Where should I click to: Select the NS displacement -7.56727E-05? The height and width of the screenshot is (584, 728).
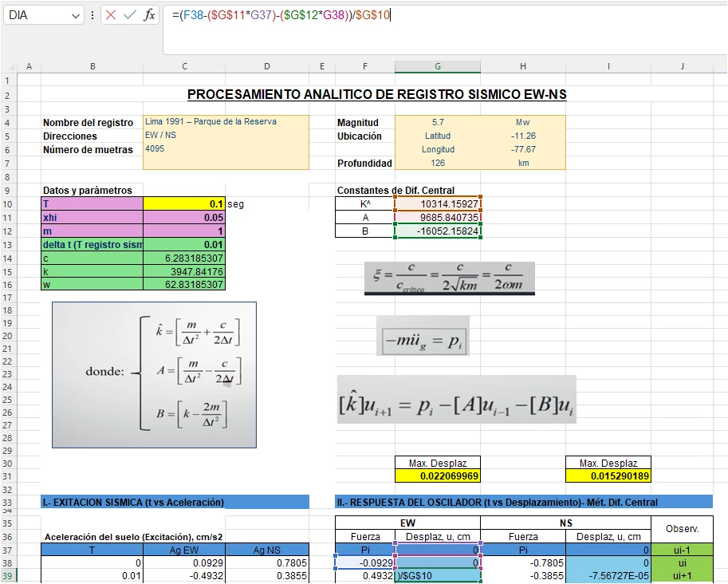(x=608, y=576)
